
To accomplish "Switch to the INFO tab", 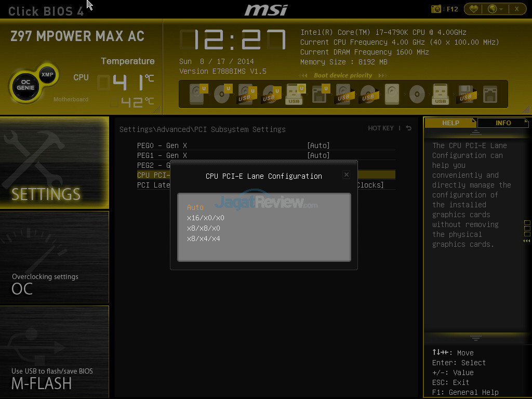I will pyautogui.click(x=503, y=123).
